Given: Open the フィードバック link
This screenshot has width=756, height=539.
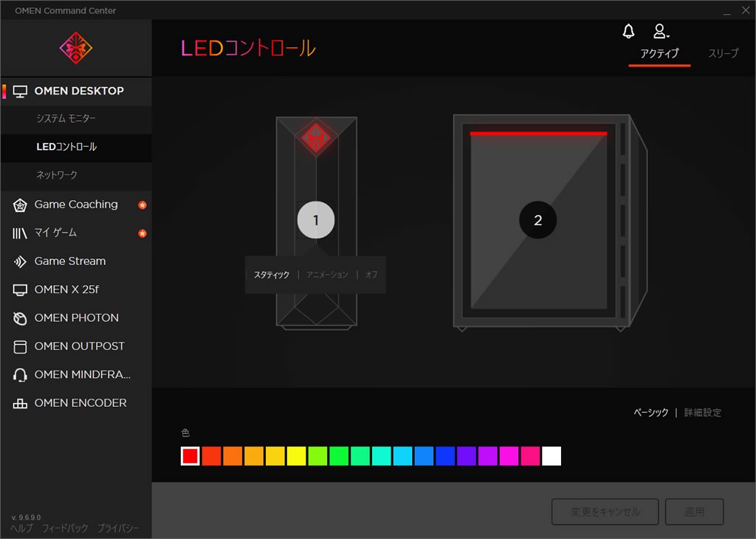Looking at the screenshot, I should [x=65, y=529].
